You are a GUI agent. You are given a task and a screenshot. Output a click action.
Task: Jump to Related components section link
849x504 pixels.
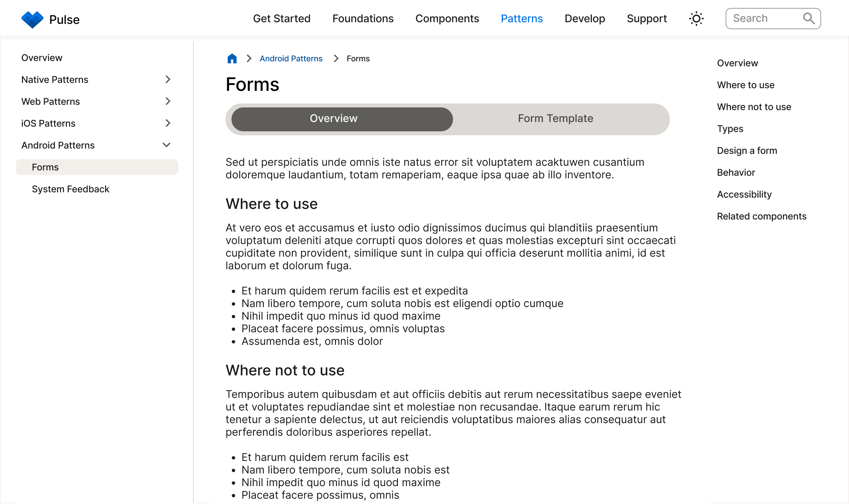761,216
